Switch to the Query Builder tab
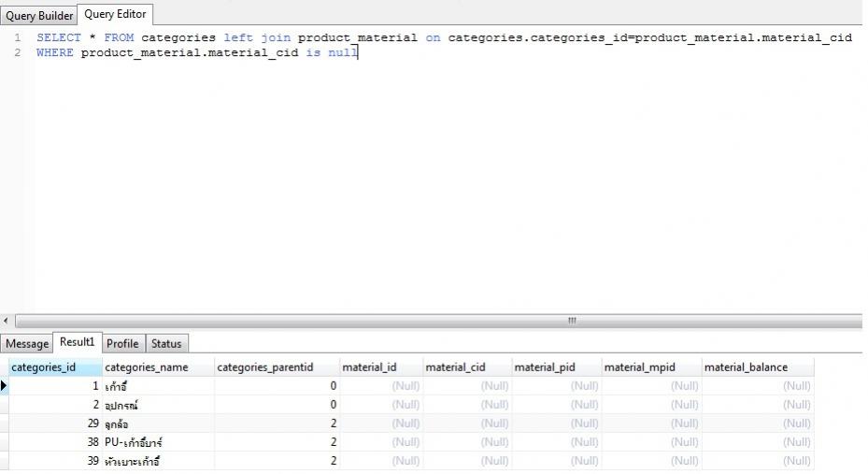This screenshot has width=868, height=474. pos(39,15)
